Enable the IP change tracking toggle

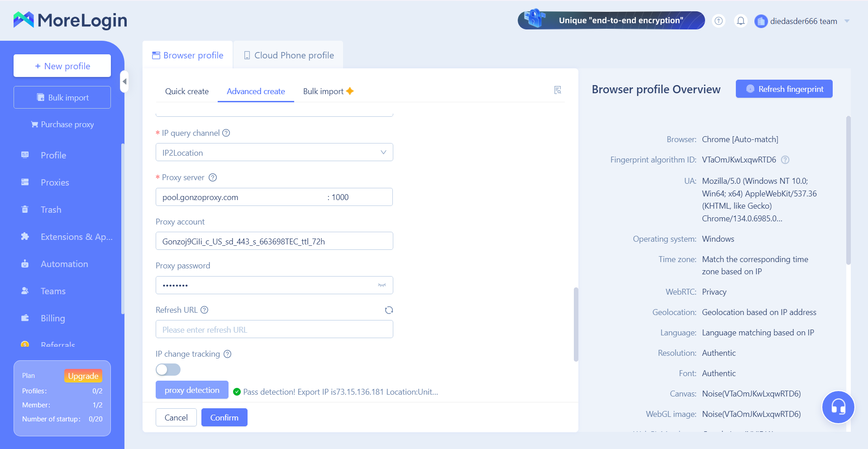click(168, 370)
